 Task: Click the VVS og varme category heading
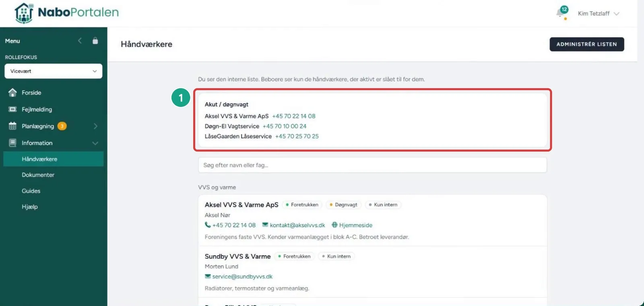click(217, 187)
